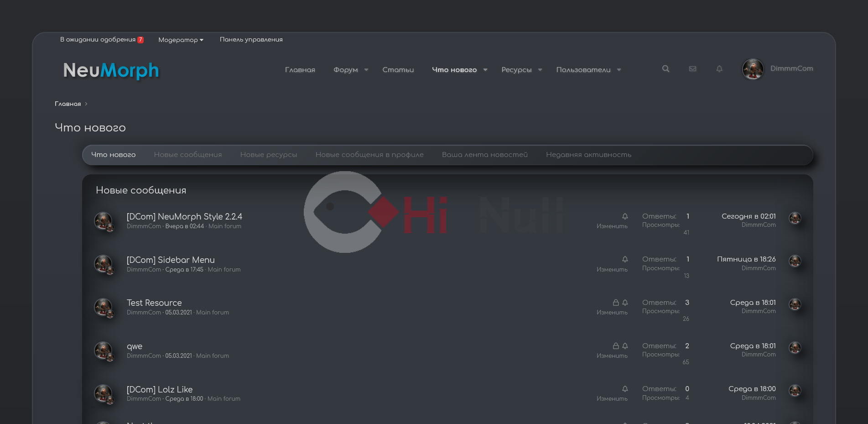Click last-poster avatar for Среда в 18:00
The height and width of the screenshot is (424, 868).
click(795, 391)
